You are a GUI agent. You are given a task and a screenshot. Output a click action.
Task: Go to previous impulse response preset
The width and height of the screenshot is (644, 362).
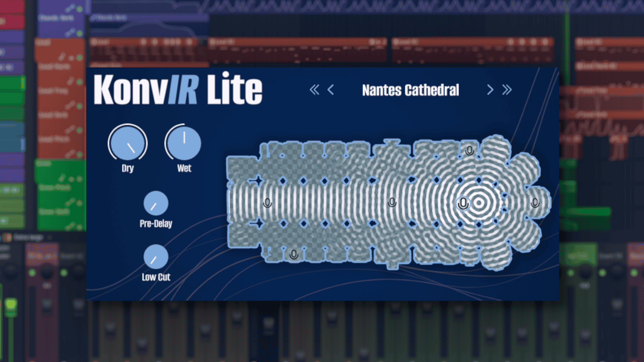(331, 90)
